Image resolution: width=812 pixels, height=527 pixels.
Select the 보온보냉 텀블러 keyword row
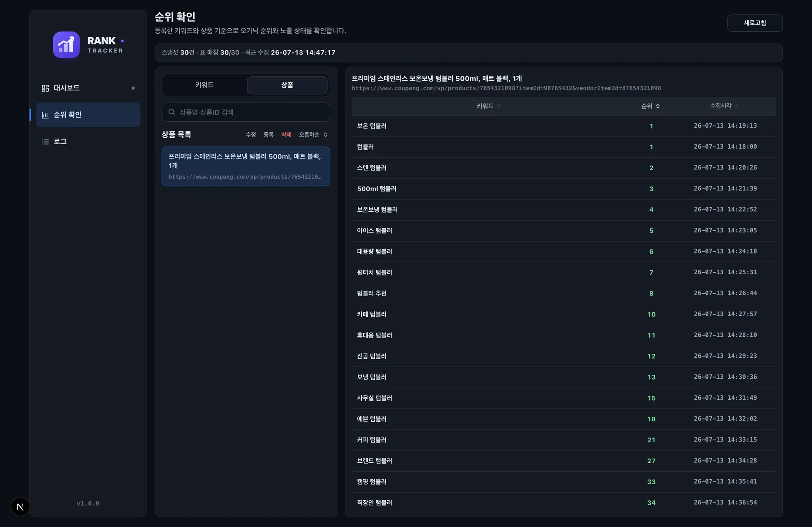click(564, 210)
